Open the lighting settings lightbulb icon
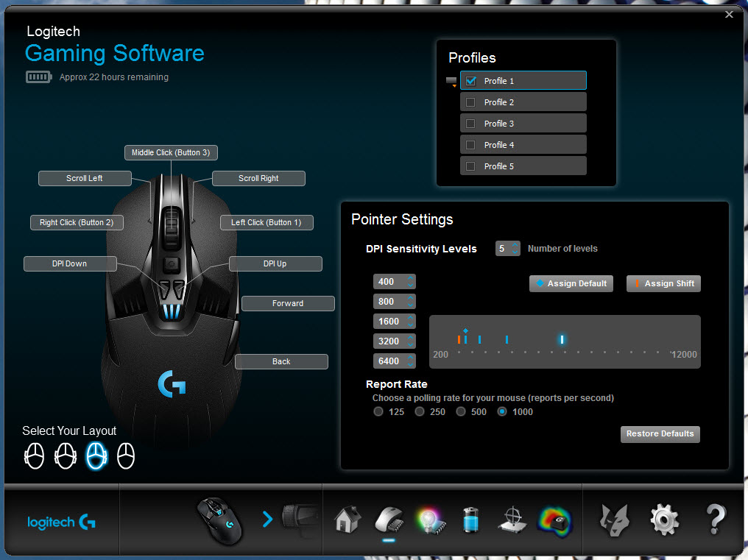This screenshot has width=748, height=560. [431, 520]
